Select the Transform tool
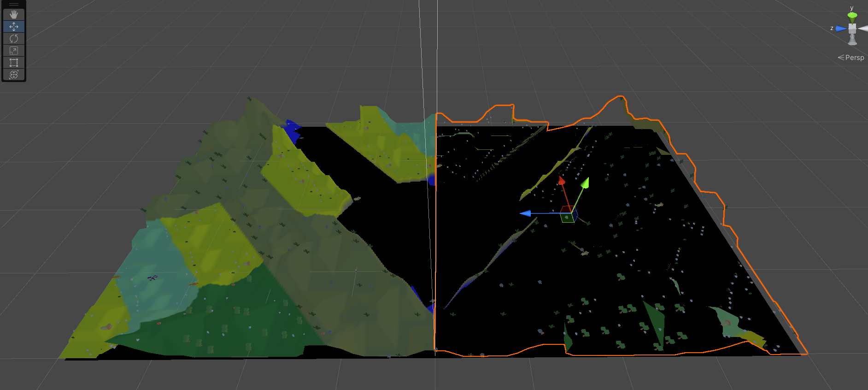This screenshot has height=390, width=868. (x=14, y=75)
